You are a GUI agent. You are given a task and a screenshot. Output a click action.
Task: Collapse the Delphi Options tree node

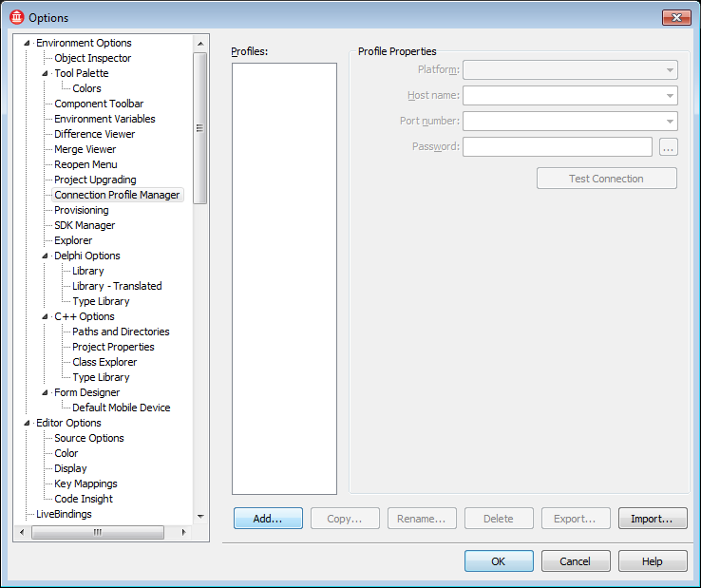(46, 256)
